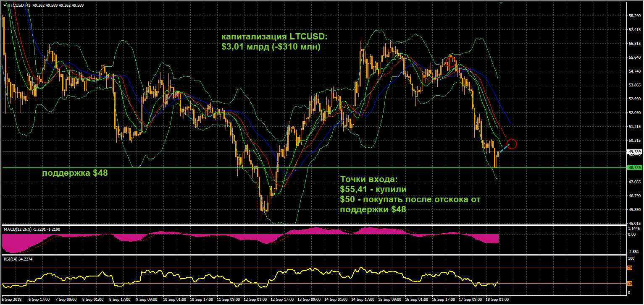644x305 pixels.
Task: Click price scale value 46.790
Action: (x=634, y=196)
